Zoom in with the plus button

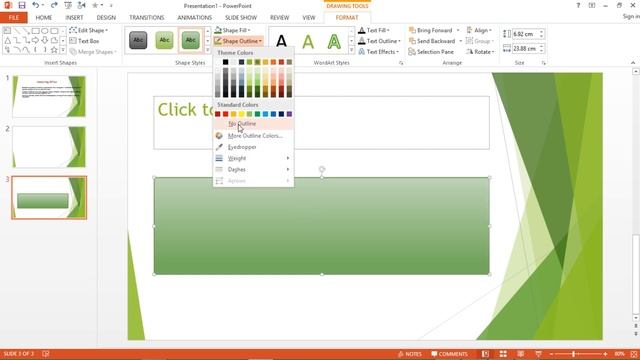[x=605, y=354]
